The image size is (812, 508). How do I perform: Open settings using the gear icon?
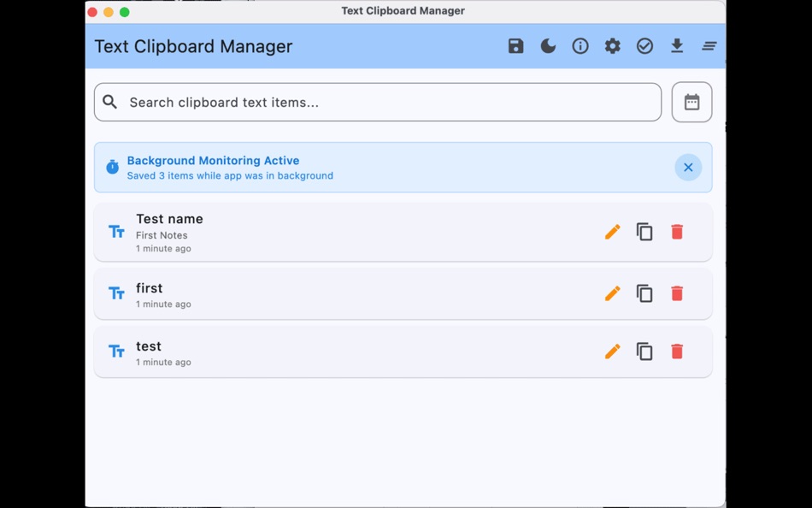click(x=612, y=46)
